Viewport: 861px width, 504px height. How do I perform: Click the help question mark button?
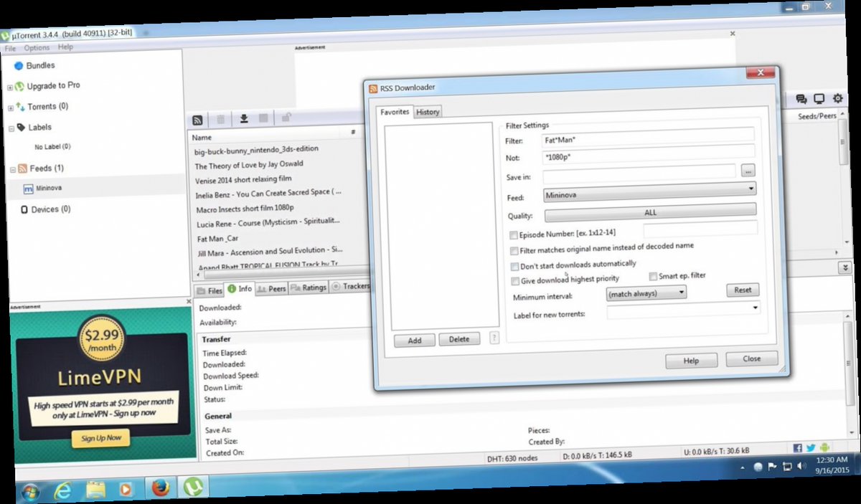(494, 338)
